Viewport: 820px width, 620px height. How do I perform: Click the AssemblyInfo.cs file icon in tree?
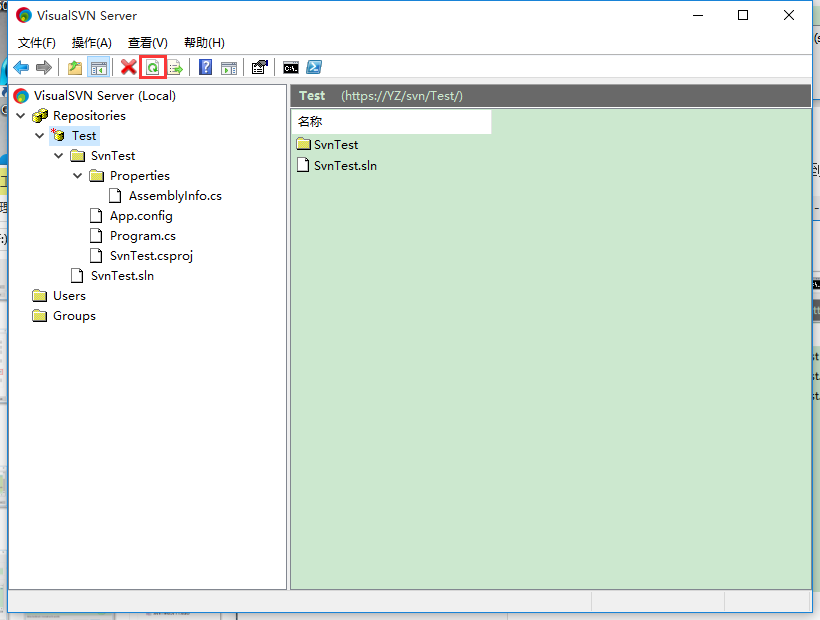pos(115,196)
